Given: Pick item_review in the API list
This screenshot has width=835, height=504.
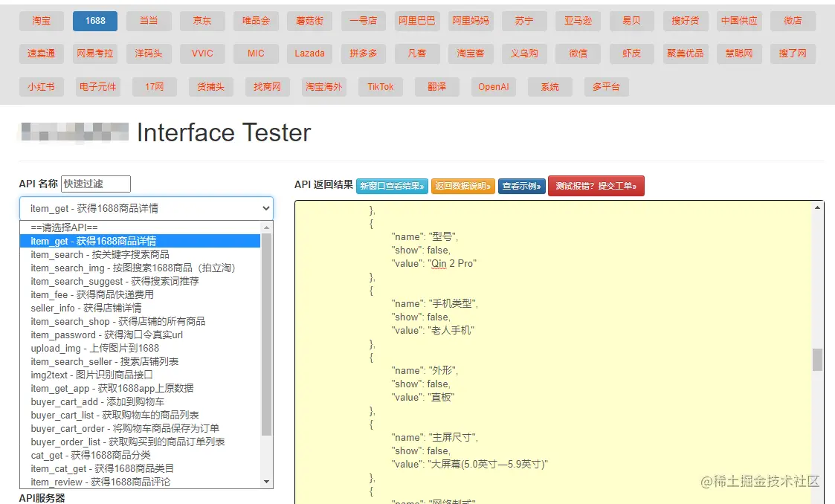Looking at the screenshot, I should [x=140, y=482].
